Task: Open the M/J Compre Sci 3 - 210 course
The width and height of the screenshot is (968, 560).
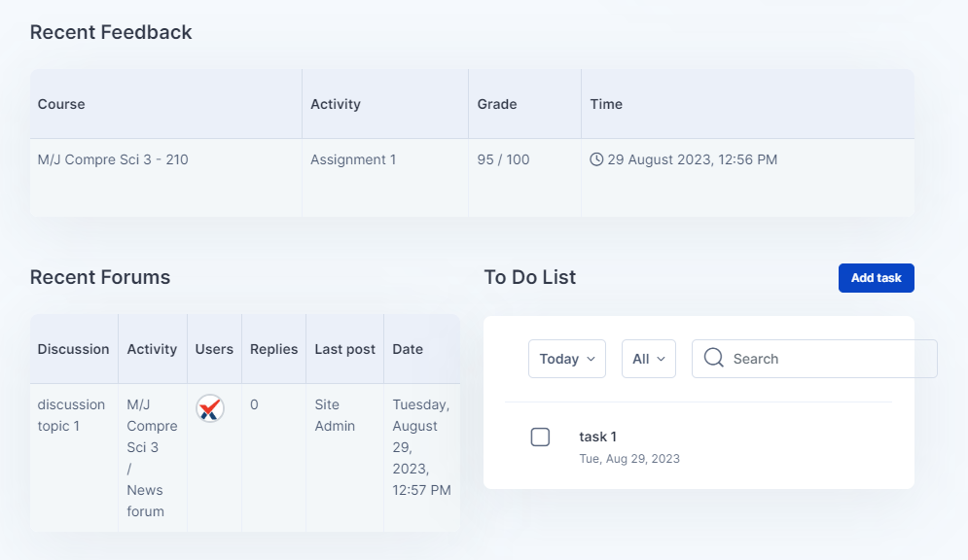Action: (113, 159)
